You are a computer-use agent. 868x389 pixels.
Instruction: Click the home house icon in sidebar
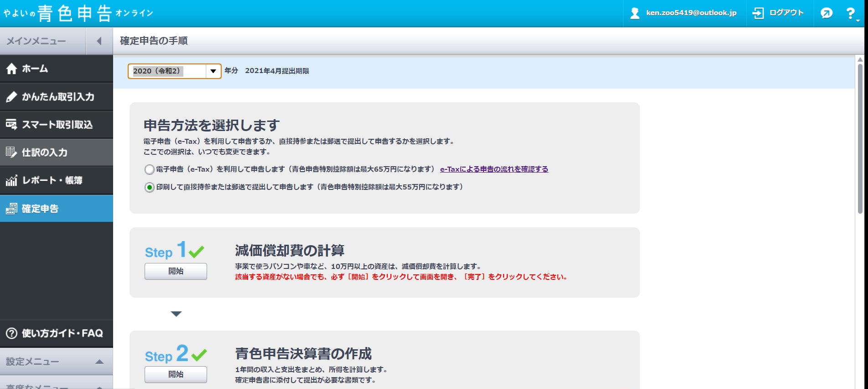[11, 68]
